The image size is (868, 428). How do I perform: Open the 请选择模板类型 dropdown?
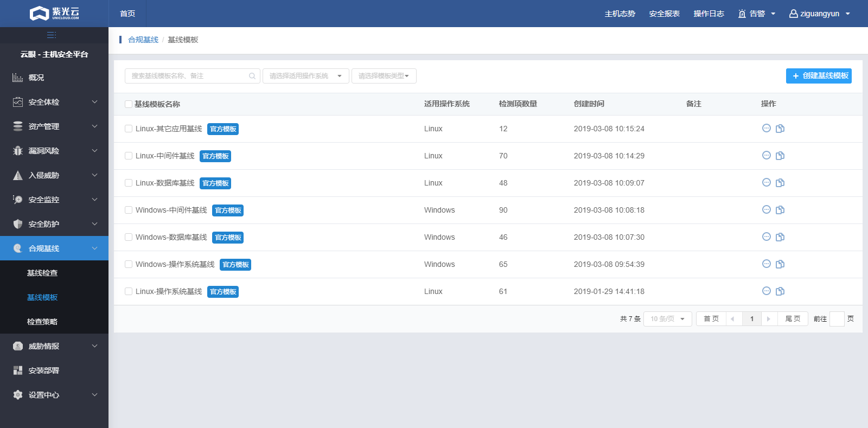tap(384, 76)
